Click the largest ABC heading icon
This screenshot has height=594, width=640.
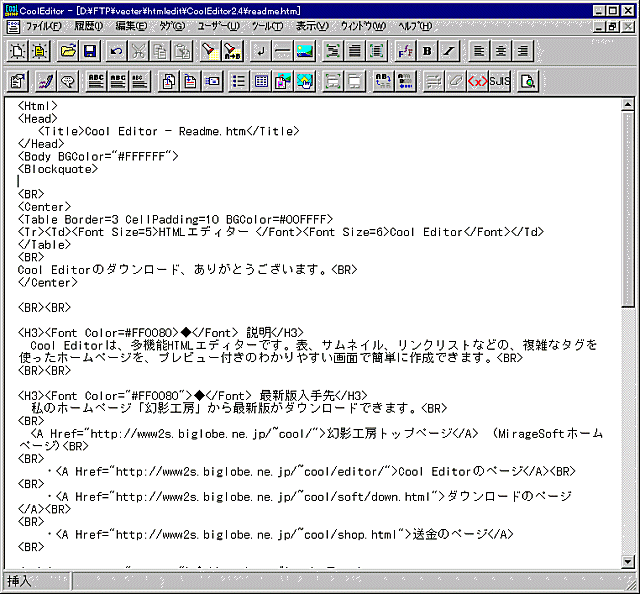pyautogui.click(x=96, y=81)
